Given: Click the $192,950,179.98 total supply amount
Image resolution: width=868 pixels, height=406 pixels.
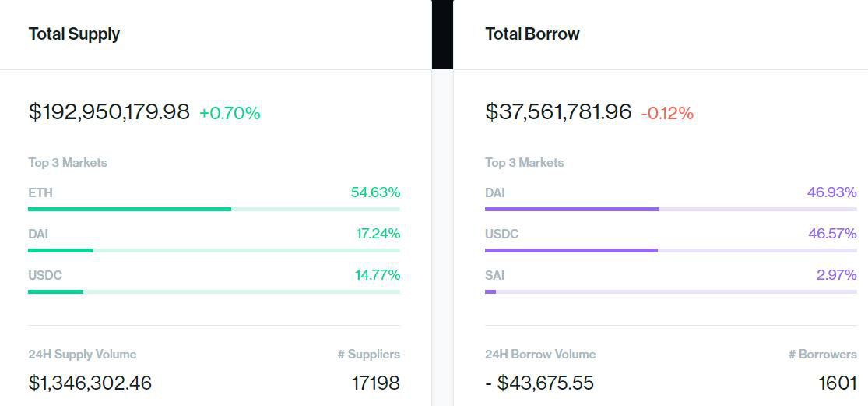Looking at the screenshot, I should pos(109,112).
